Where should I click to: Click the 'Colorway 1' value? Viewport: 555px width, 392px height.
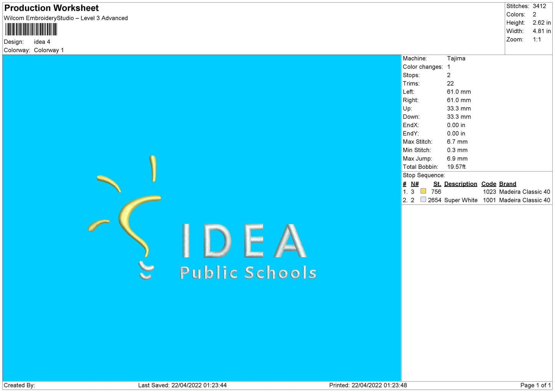[x=49, y=50]
